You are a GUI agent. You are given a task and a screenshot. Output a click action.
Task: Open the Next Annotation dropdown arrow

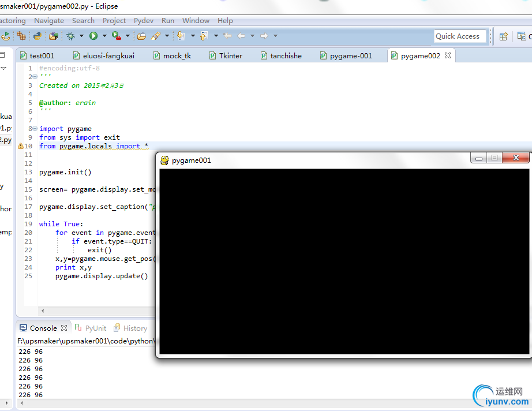pyautogui.click(x=193, y=36)
